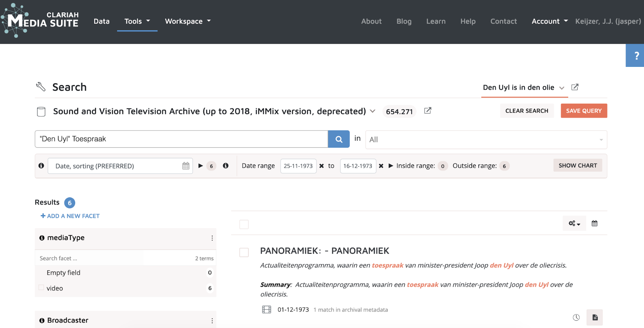This screenshot has height=328, width=644.
Task: Click the SAVE QUERY button
Action: click(x=583, y=111)
